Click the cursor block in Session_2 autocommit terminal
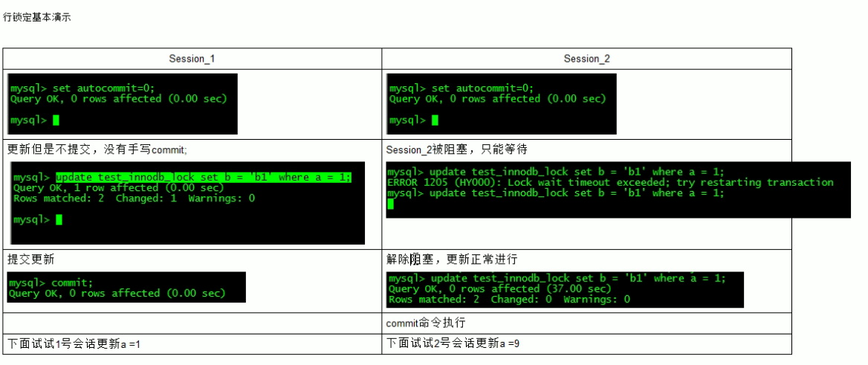Viewport: 868px width, 365px height. [x=435, y=120]
